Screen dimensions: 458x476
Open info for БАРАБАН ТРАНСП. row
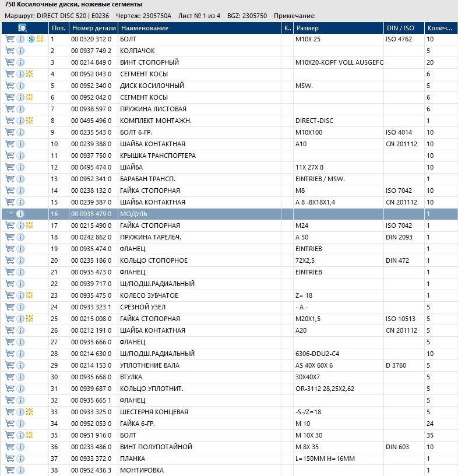coord(20,179)
